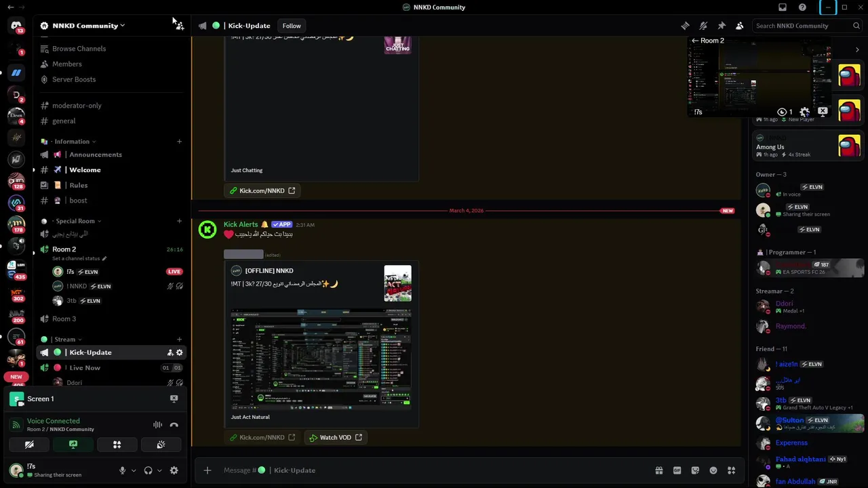Send a gift icon in message bar
Screen dimensions: 868x488
(x=658, y=470)
